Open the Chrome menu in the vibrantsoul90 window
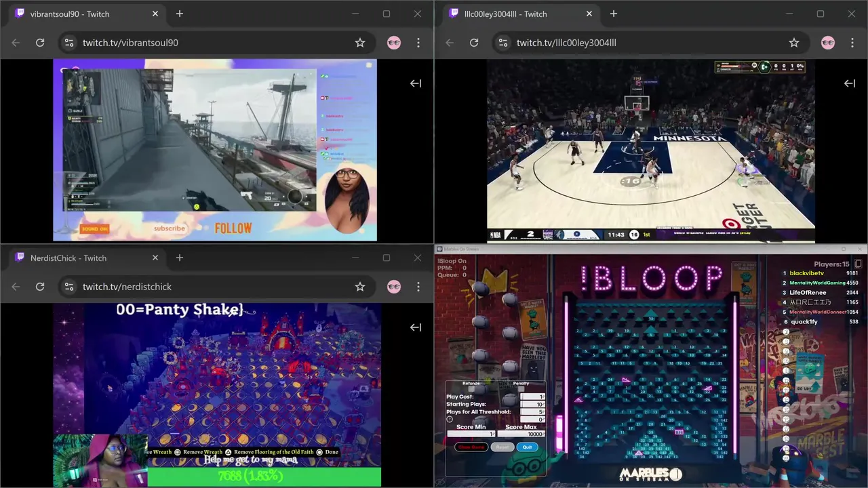Viewport: 868px width, 488px height. (418, 43)
